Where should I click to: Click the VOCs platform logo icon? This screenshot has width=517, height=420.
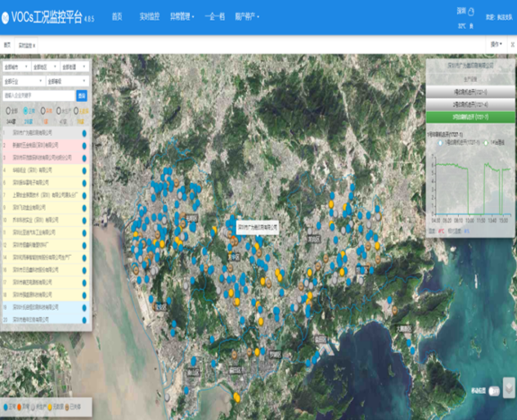[5, 18]
